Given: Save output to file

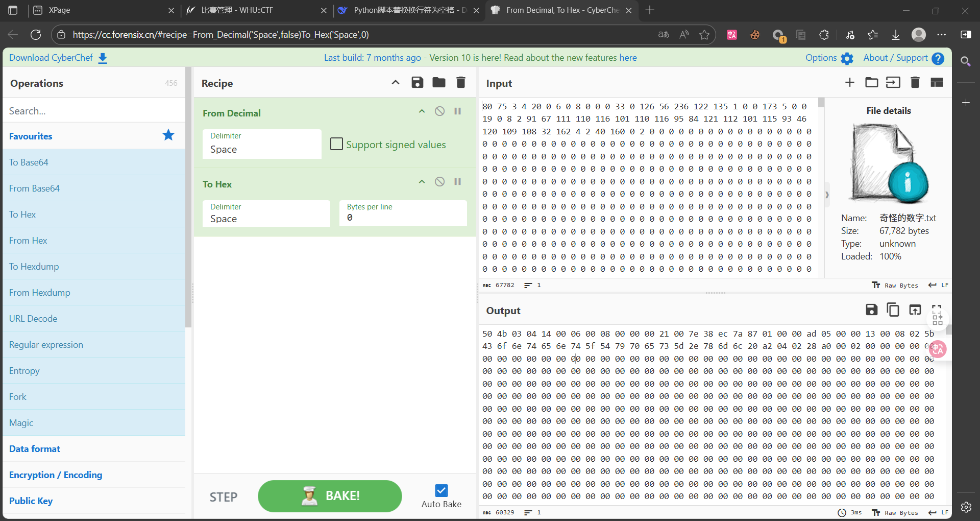Looking at the screenshot, I should (871, 310).
